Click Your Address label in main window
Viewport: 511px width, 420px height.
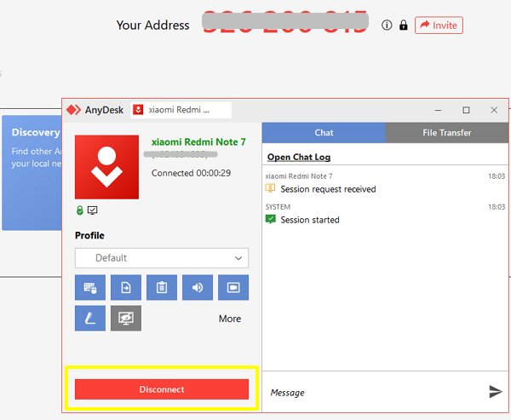(152, 25)
